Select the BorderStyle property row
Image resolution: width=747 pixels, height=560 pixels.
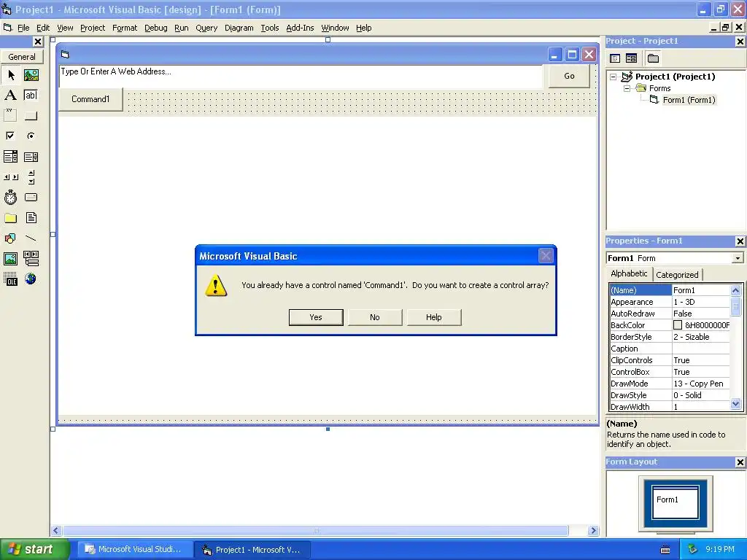(x=670, y=337)
